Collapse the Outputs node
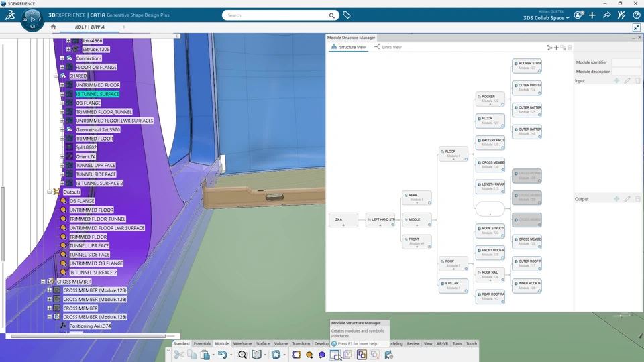The image size is (644, 362). point(49,192)
